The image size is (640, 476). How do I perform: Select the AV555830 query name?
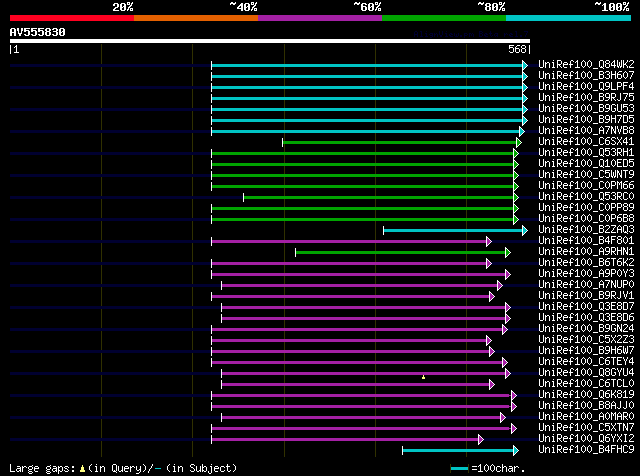coord(38,32)
